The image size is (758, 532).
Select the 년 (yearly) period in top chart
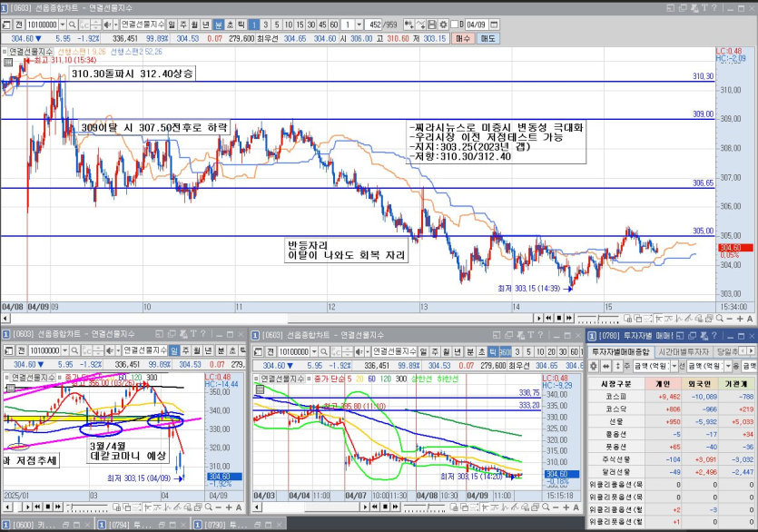[x=205, y=25]
